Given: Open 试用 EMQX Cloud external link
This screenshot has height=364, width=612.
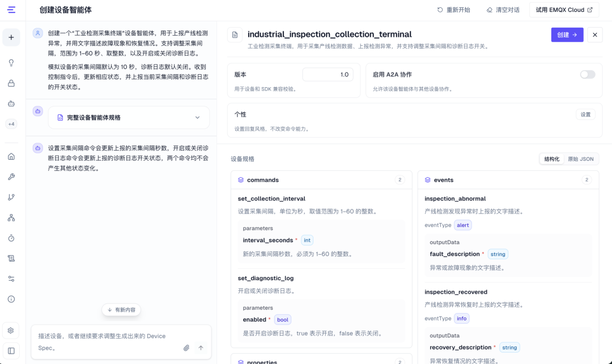Looking at the screenshot, I should coord(564,10).
